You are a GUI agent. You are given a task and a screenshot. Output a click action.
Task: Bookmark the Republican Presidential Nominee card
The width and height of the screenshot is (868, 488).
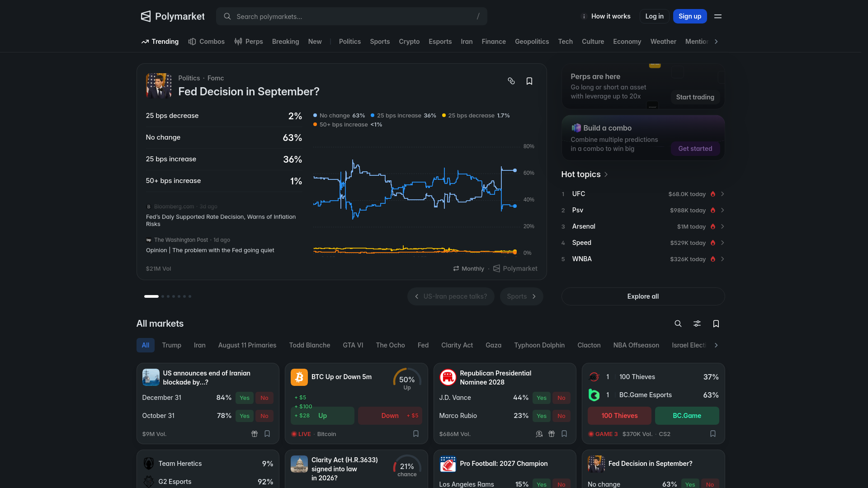coord(564,434)
